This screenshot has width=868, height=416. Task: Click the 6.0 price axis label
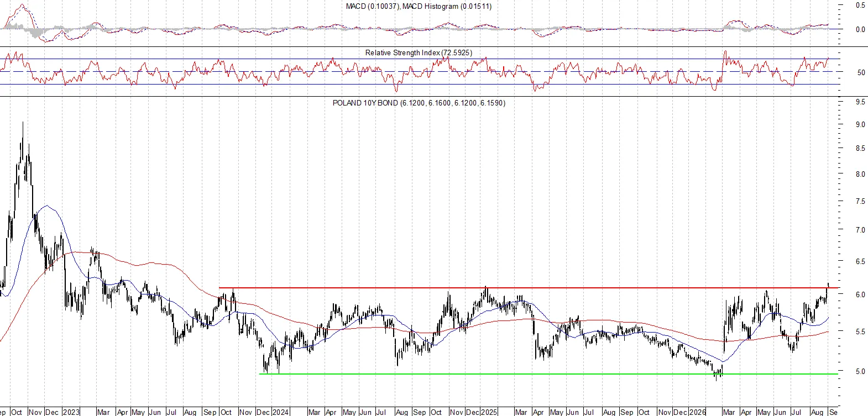(860, 295)
